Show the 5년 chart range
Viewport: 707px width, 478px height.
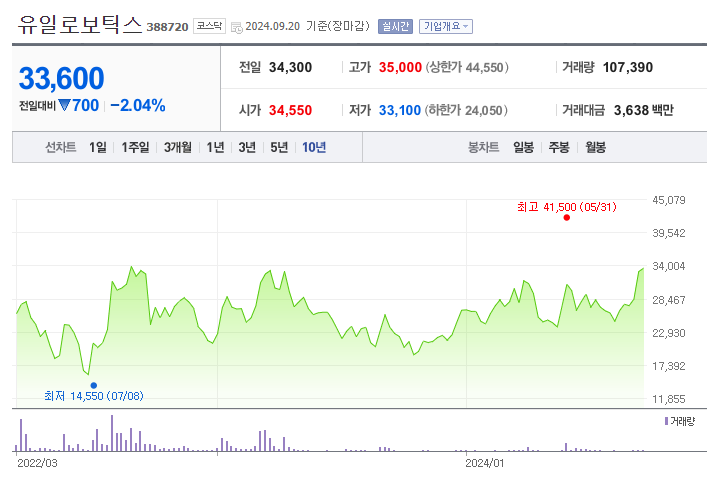pyautogui.click(x=279, y=147)
